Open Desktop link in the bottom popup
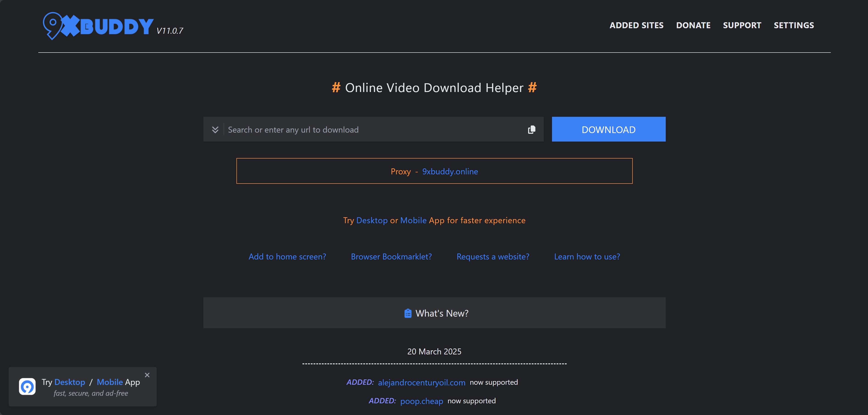Viewport: 868px width, 415px height. coord(69,382)
